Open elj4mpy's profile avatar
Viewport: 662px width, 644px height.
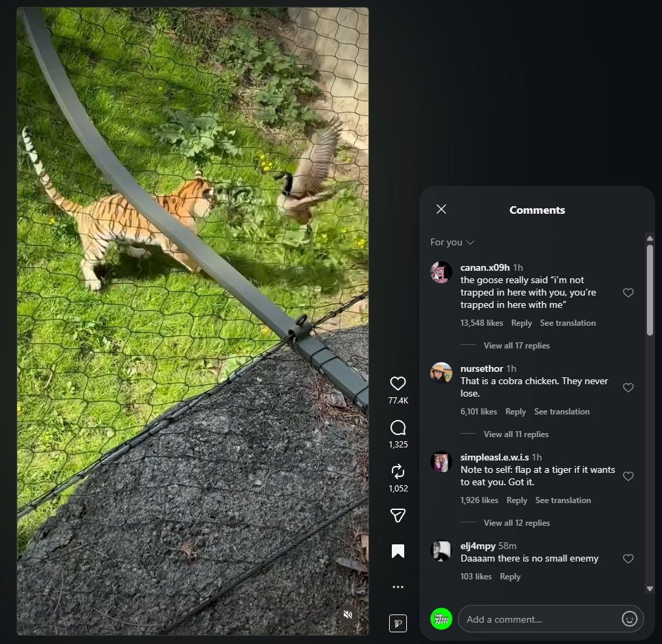coord(441,551)
